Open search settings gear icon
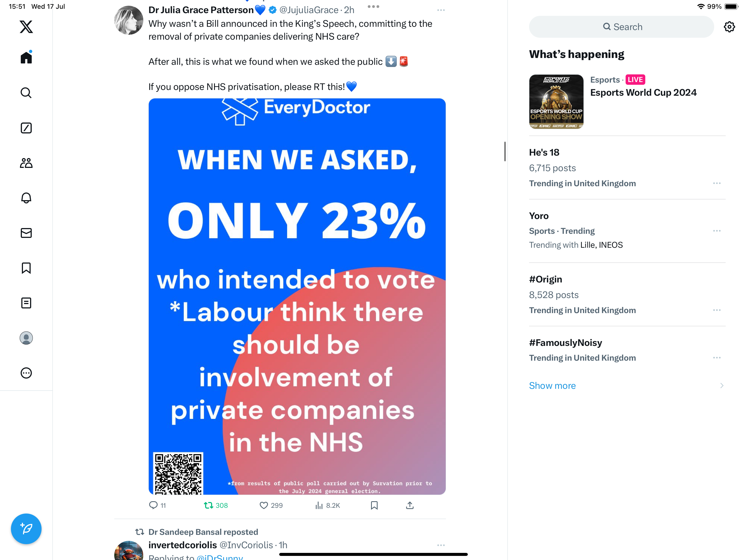The image size is (747, 560). tap(729, 27)
